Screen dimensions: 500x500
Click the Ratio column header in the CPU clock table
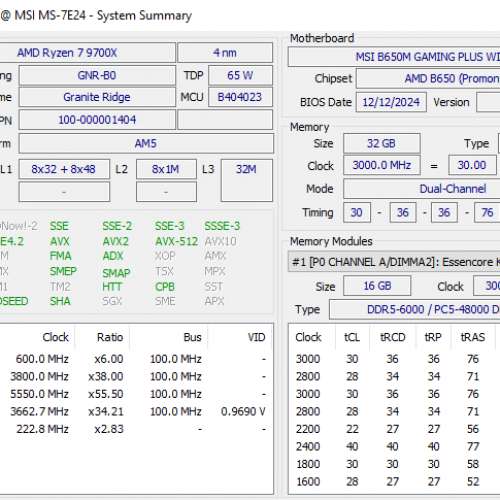[110, 337]
